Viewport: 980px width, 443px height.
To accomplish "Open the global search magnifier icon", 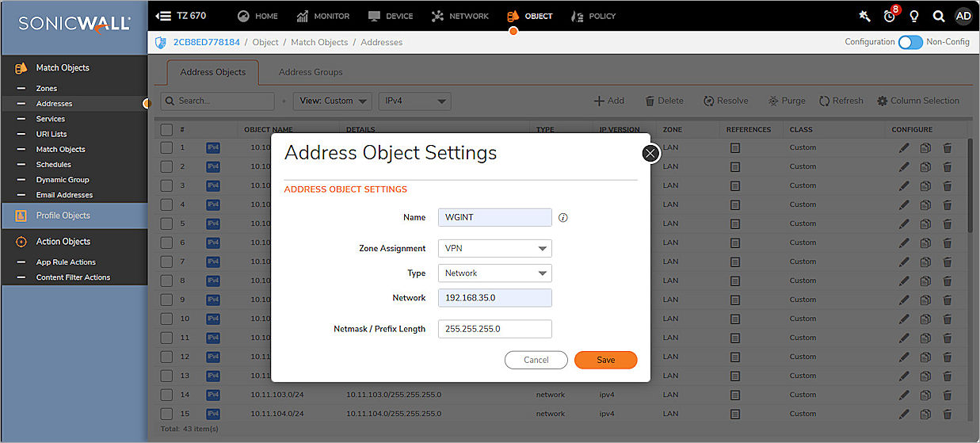I will tap(939, 16).
